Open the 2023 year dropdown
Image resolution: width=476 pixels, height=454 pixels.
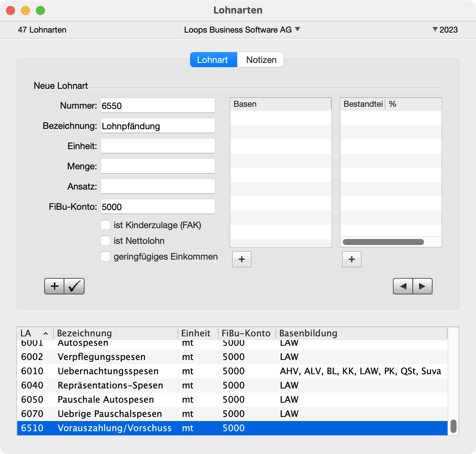pos(435,29)
